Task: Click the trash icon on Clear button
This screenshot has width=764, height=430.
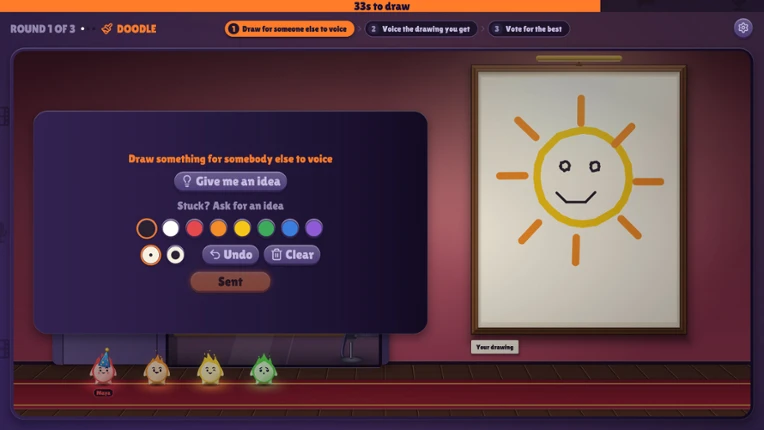Action: point(276,255)
